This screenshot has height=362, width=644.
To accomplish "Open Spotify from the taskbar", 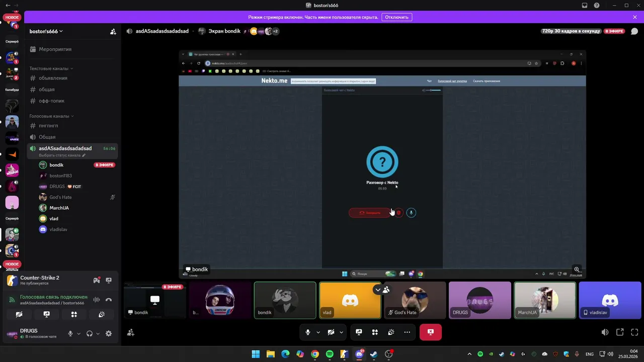I will click(x=330, y=354).
